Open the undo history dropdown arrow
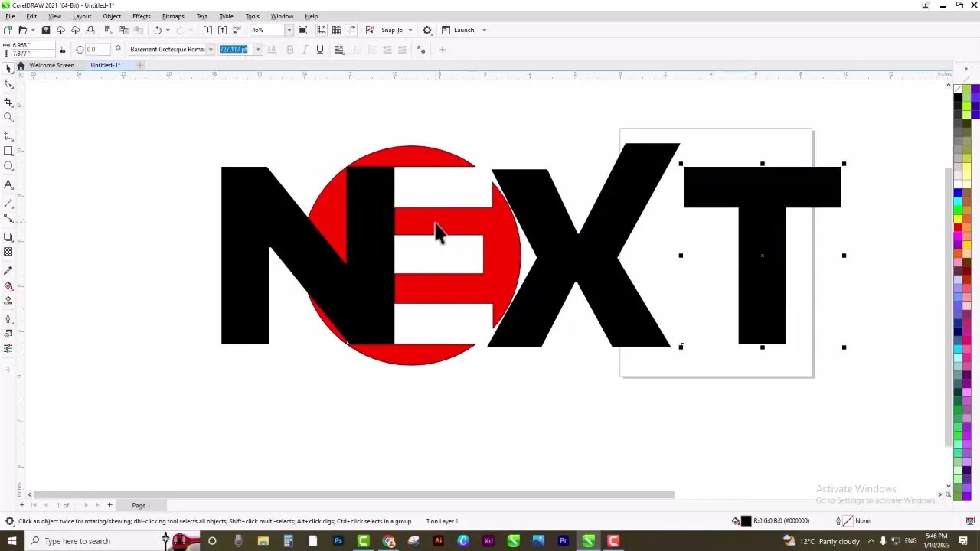980x551 pixels. point(168,30)
